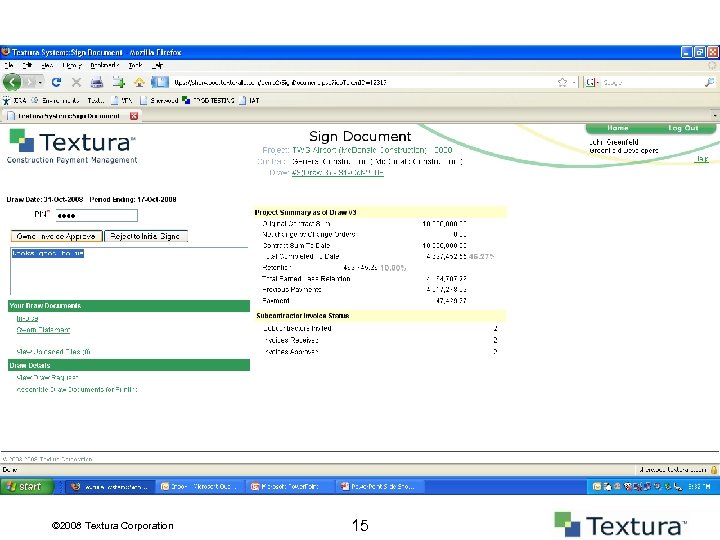Screen dimensions: 720x540
Task: Open the Edit menu
Action: pos(27,65)
